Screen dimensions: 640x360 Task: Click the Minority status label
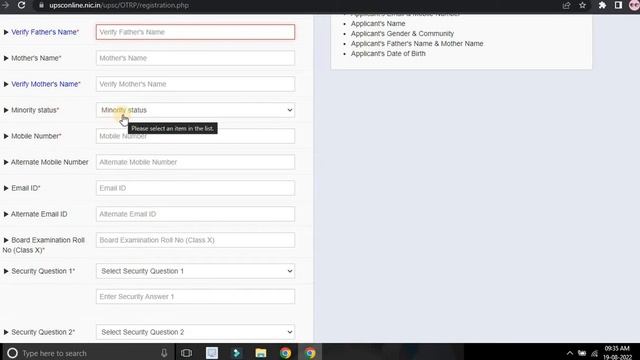tap(35, 110)
